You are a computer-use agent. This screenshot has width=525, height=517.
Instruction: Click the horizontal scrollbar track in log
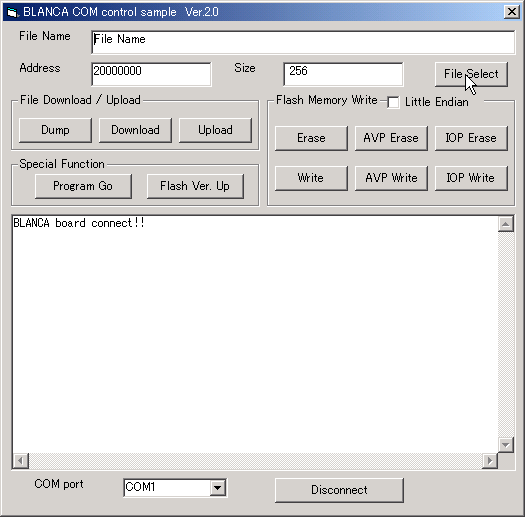point(255,461)
